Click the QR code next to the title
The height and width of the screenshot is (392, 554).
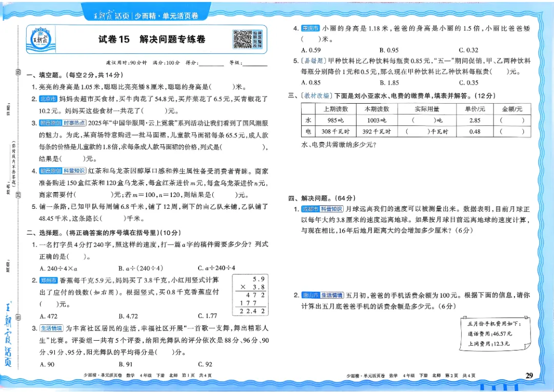(x=243, y=39)
